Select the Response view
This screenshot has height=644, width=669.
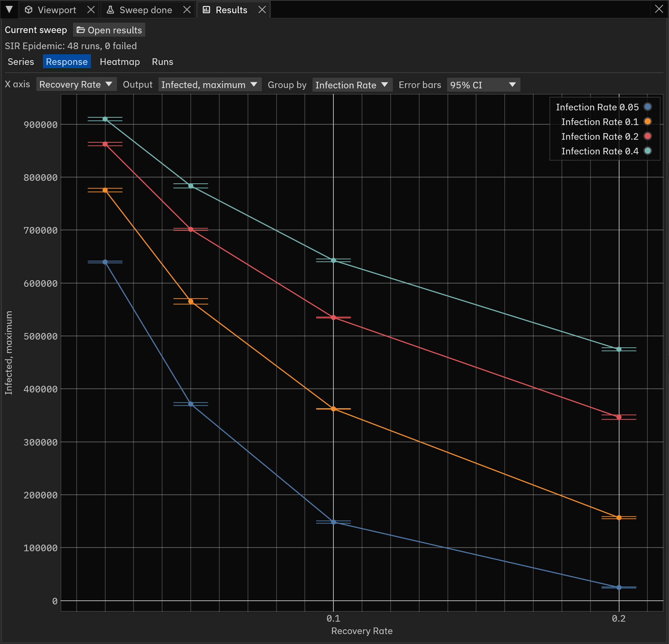67,62
